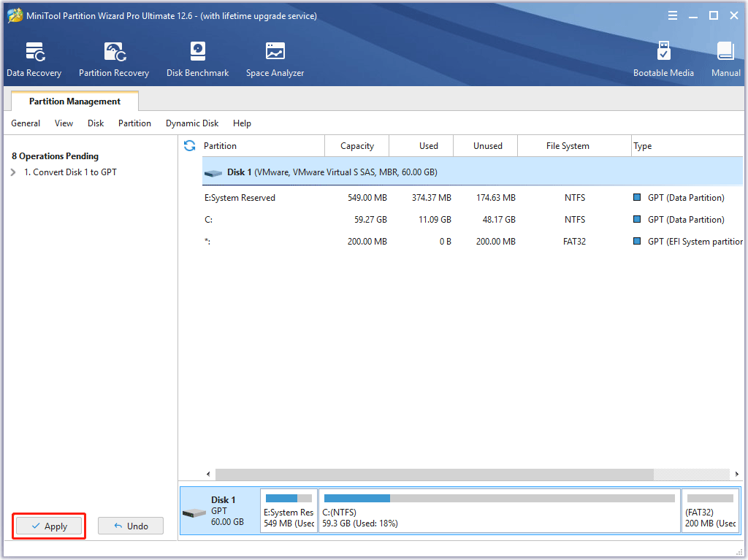Select the Partition Management tab
The image size is (748, 560).
pos(75,101)
